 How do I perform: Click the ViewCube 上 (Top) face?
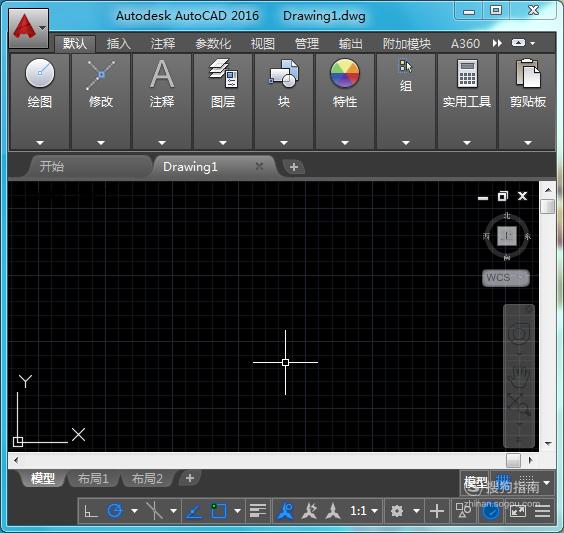point(507,236)
